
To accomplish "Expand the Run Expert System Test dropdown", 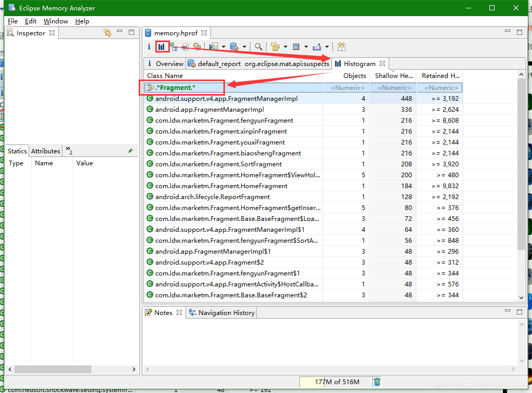I will [x=223, y=47].
